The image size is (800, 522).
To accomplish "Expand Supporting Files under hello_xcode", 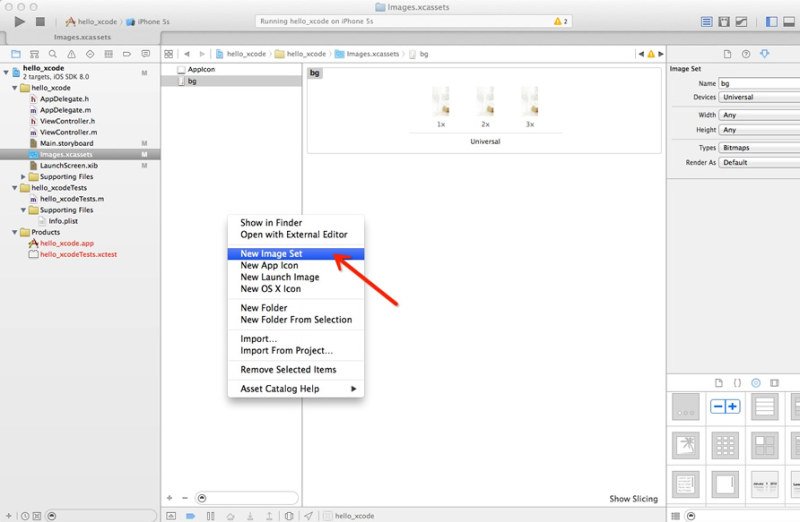I will (23, 177).
